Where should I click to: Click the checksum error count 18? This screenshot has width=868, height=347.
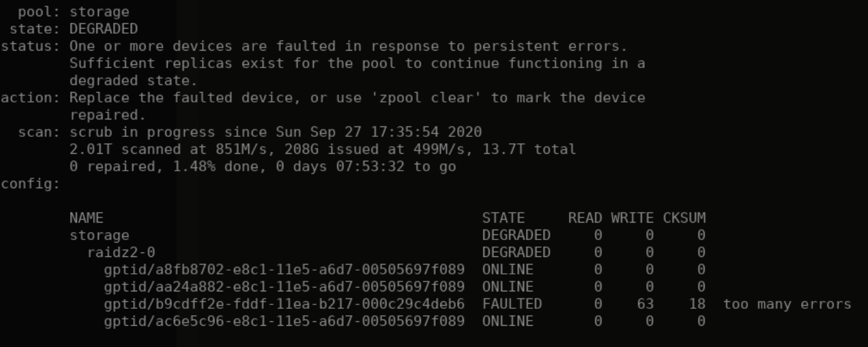click(x=697, y=304)
